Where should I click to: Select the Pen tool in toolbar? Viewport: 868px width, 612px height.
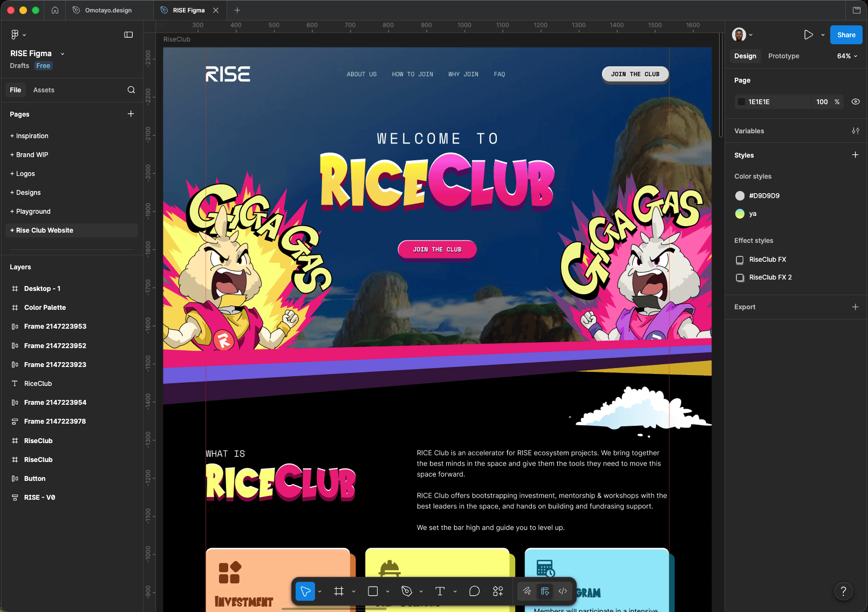coord(407,591)
